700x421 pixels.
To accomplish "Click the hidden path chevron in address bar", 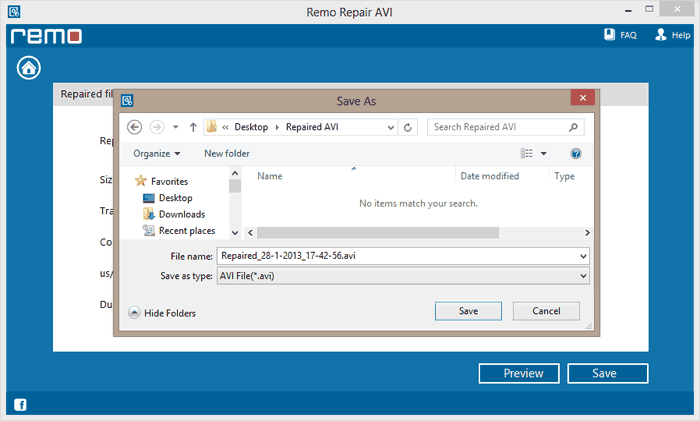I will (225, 127).
